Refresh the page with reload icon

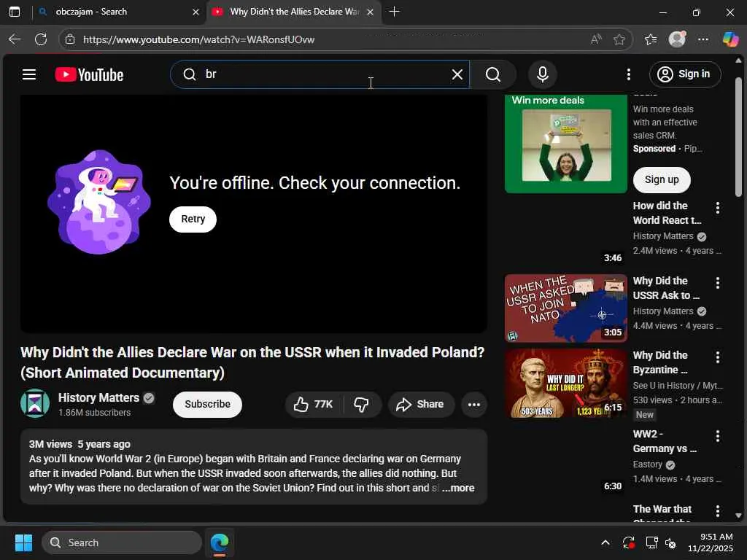pos(41,39)
